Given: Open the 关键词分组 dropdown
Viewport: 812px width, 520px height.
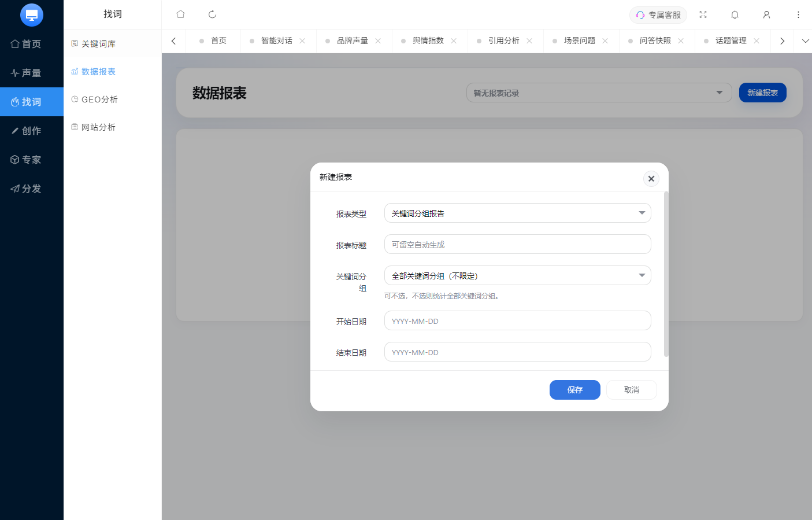Looking at the screenshot, I should click(x=517, y=276).
